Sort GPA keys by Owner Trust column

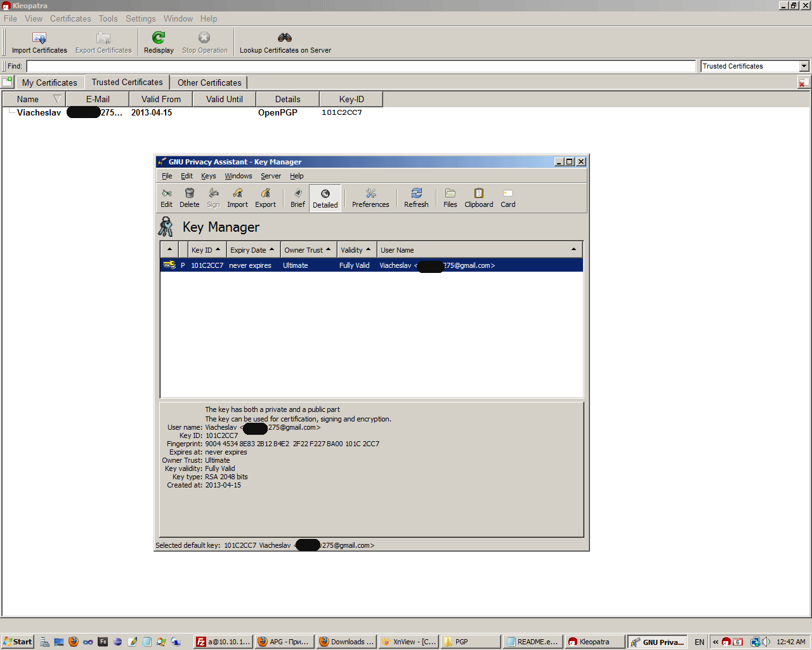pyautogui.click(x=308, y=250)
